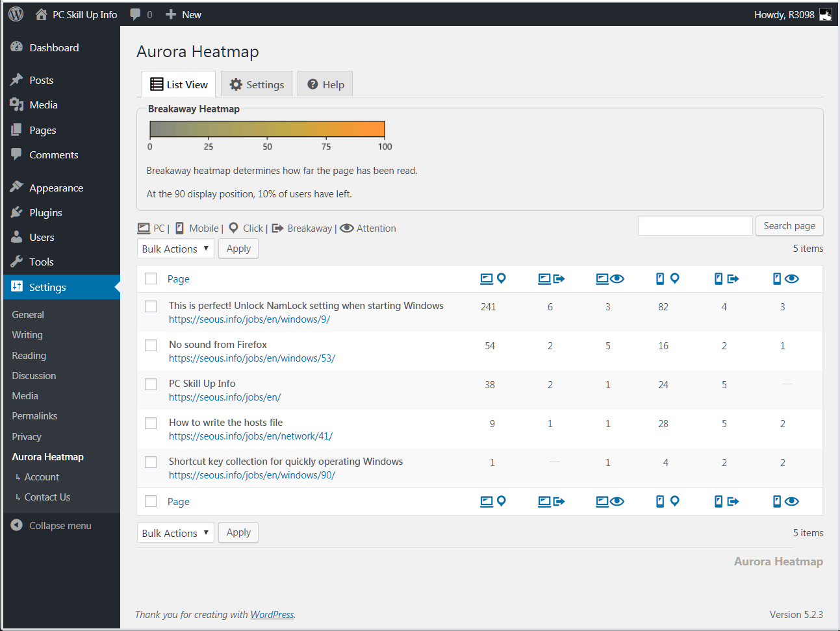Open the Help tab
Image resolution: width=840 pixels, height=631 pixels.
325,84
